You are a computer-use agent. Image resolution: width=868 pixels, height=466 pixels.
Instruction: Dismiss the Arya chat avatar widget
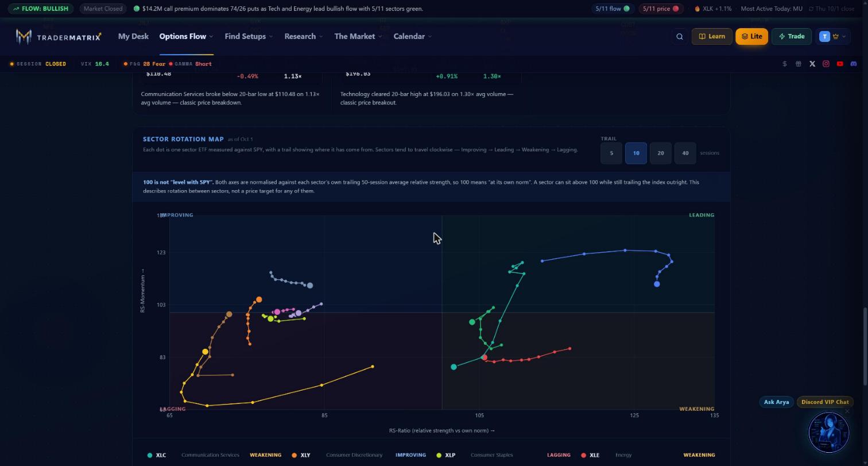(x=847, y=411)
